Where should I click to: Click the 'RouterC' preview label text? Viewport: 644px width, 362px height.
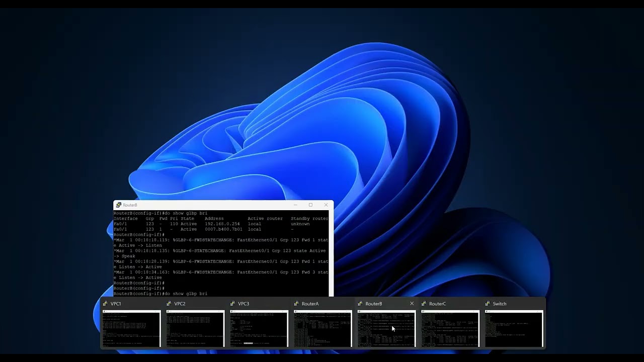437,304
